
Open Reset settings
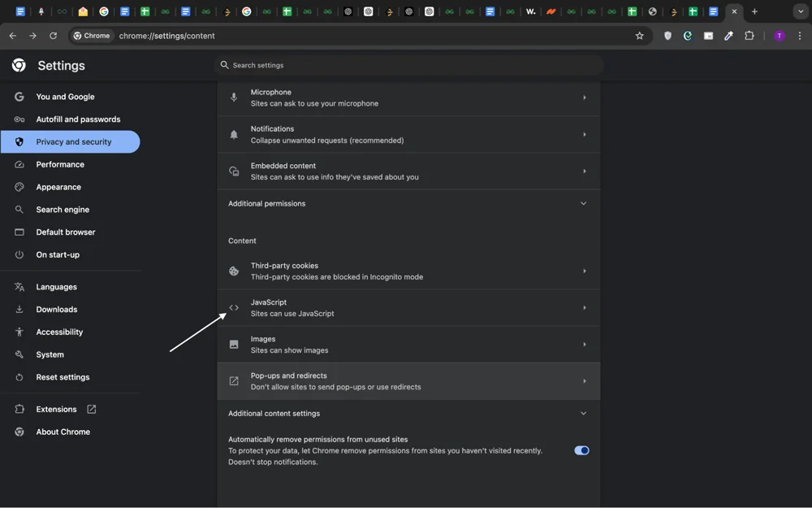[x=63, y=376]
